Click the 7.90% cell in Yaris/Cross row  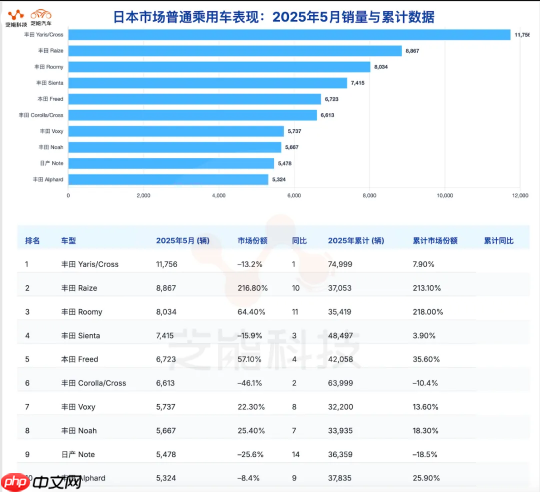tap(424, 264)
